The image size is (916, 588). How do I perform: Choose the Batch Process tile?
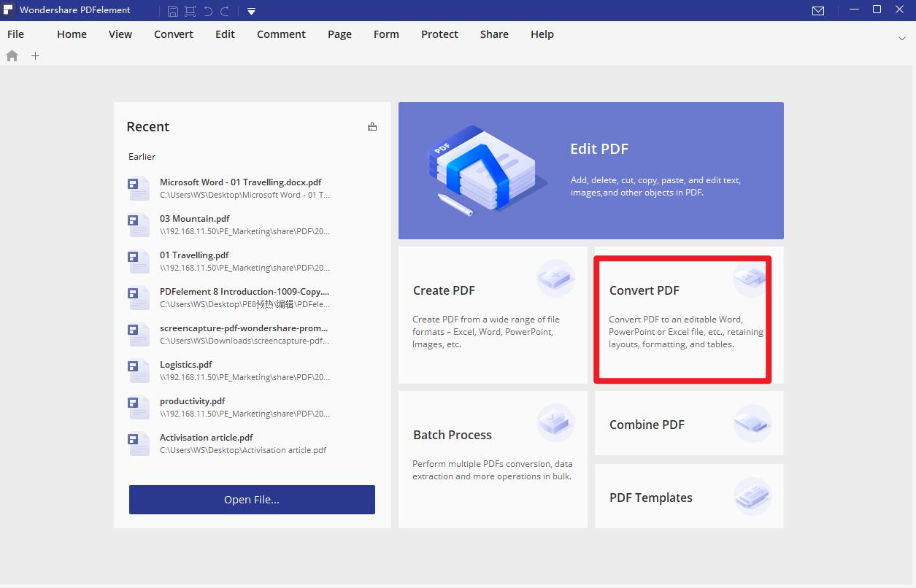click(x=493, y=459)
